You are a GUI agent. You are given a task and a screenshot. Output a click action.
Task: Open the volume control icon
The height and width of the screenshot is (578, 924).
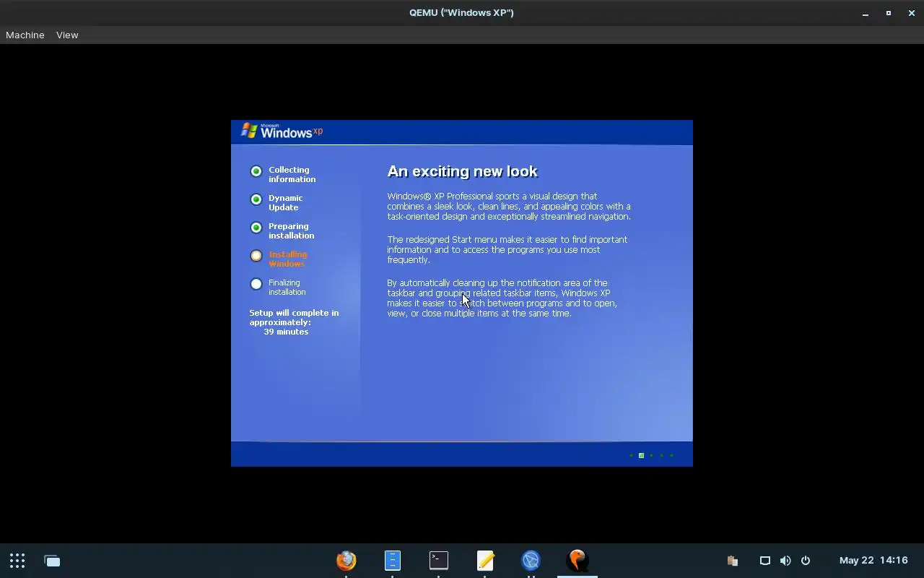tap(785, 561)
